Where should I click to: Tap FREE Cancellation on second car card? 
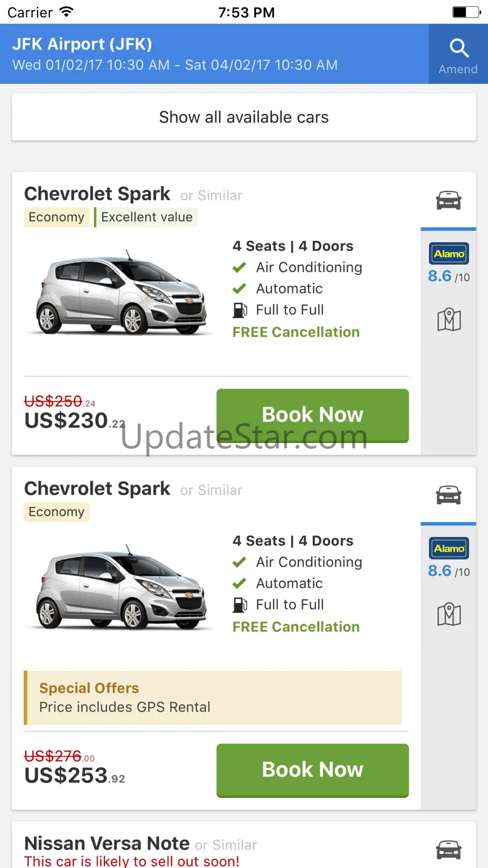[x=296, y=627]
